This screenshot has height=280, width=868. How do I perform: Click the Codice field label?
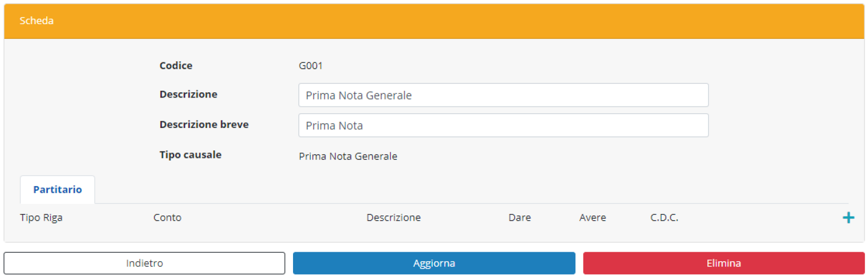click(x=176, y=66)
